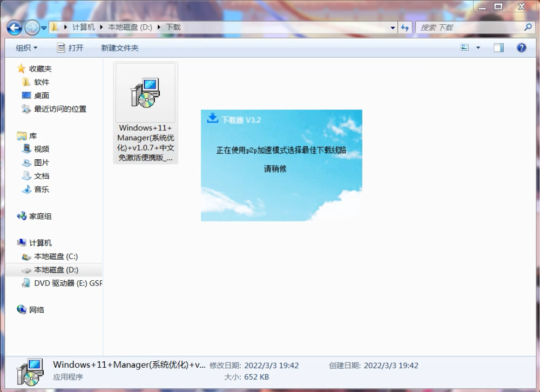540x392 pixels.
Task: Select the Windows+11+Manager installer thumbnail
Action: click(145, 93)
